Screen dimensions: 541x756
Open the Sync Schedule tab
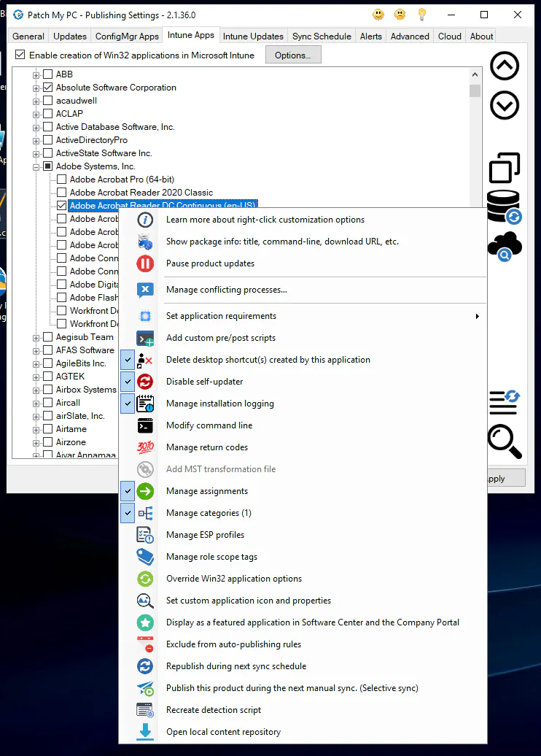pos(322,36)
